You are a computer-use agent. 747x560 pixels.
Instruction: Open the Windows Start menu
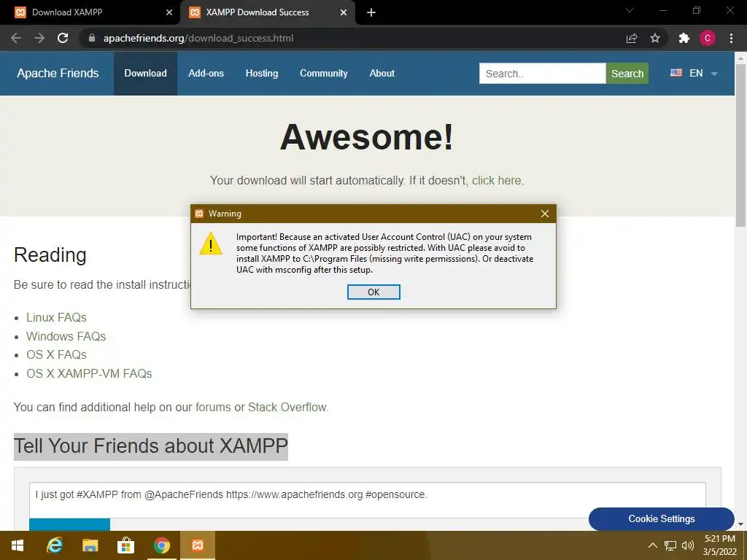(x=18, y=545)
